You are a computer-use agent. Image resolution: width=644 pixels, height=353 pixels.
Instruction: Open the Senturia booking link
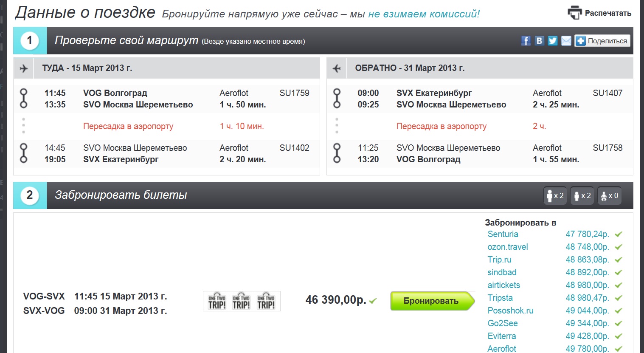[x=503, y=234]
